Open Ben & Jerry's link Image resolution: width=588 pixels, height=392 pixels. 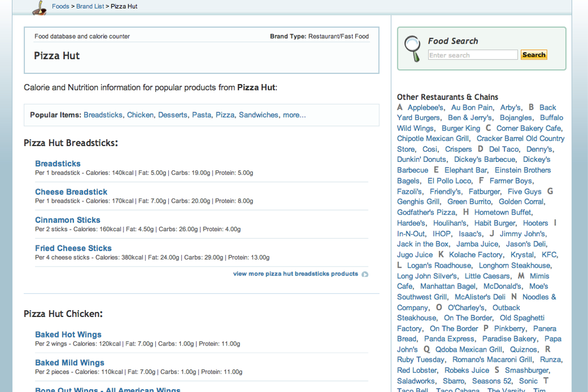470,118
